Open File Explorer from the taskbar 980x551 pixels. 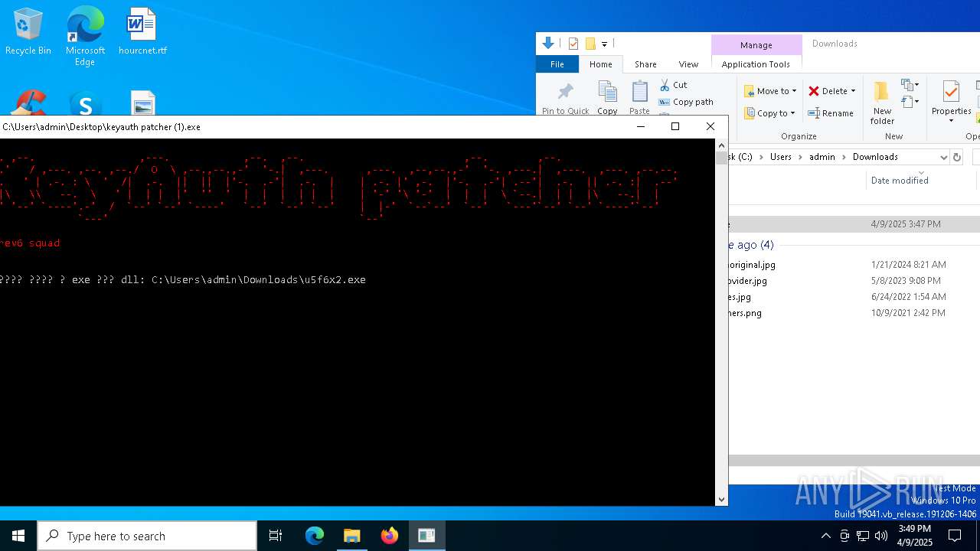click(352, 536)
